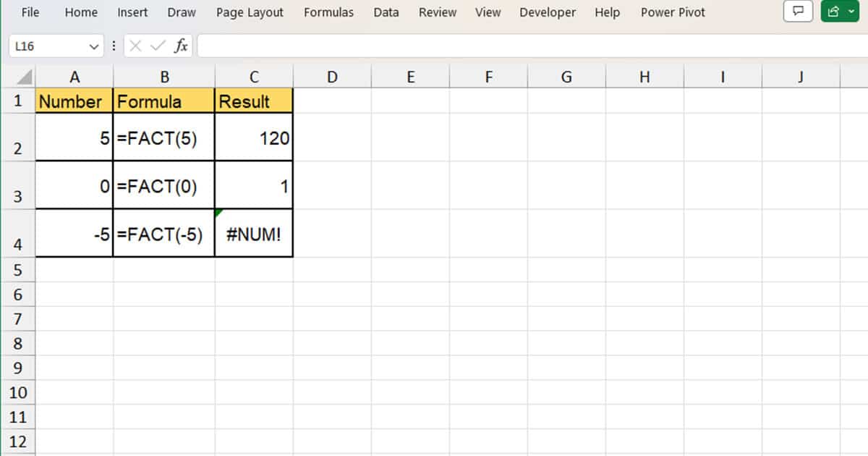The width and height of the screenshot is (868, 456).
Task: Switch to the Formulas ribbon tab
Action: (328, 12)
